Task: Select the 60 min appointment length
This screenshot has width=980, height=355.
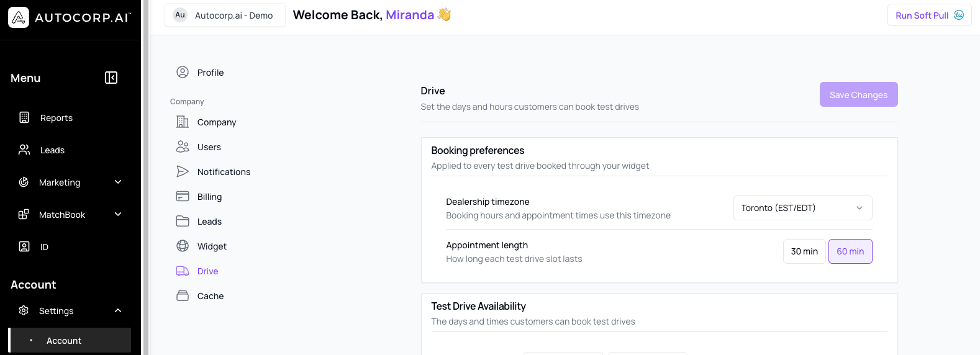Action: (850, 251)
